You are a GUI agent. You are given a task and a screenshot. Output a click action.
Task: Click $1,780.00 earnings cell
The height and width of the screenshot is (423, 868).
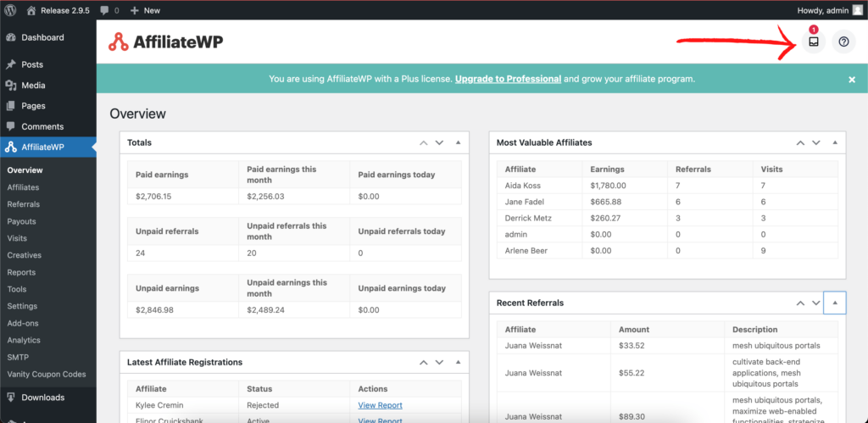coord(608,186)
